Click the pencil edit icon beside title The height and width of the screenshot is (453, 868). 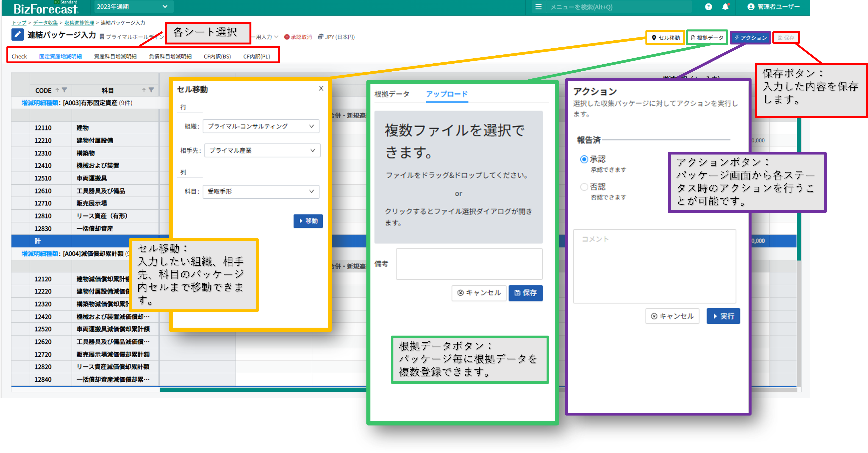pos(17,35)
